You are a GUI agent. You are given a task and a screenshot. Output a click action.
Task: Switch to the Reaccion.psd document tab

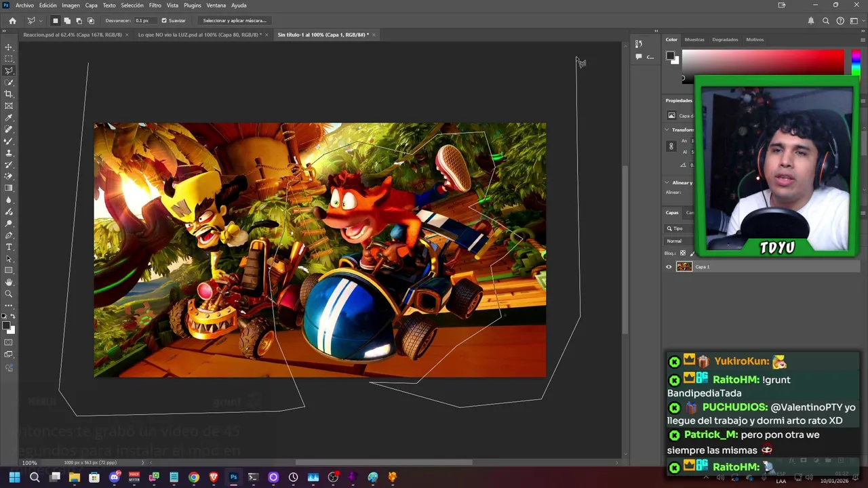pyautogui.click(x=73, y=35)
